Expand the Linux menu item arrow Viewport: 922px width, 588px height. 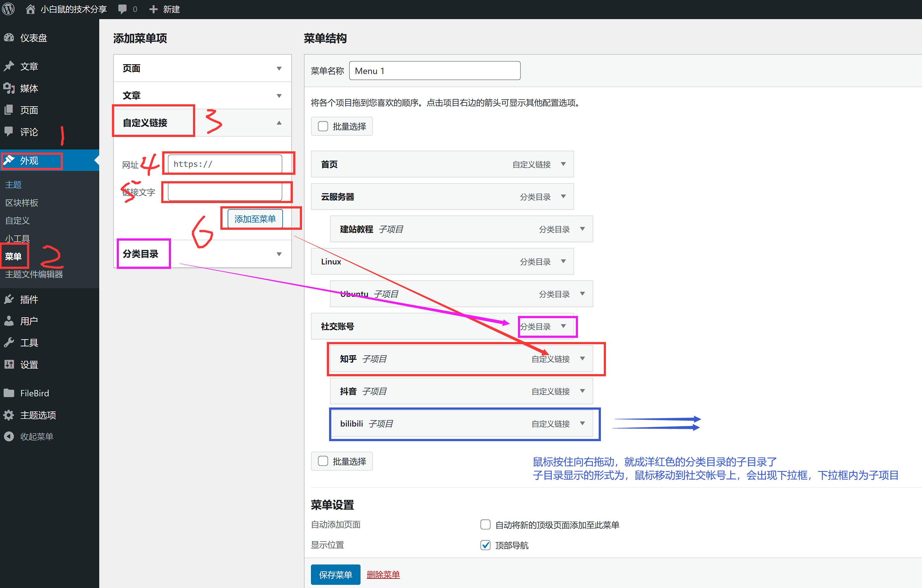(563, 261)
